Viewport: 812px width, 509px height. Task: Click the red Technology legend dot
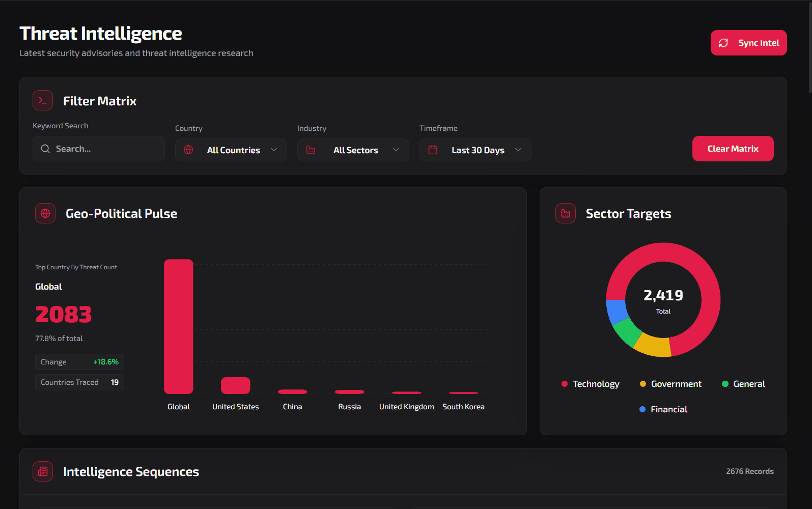tap(565, 384)
